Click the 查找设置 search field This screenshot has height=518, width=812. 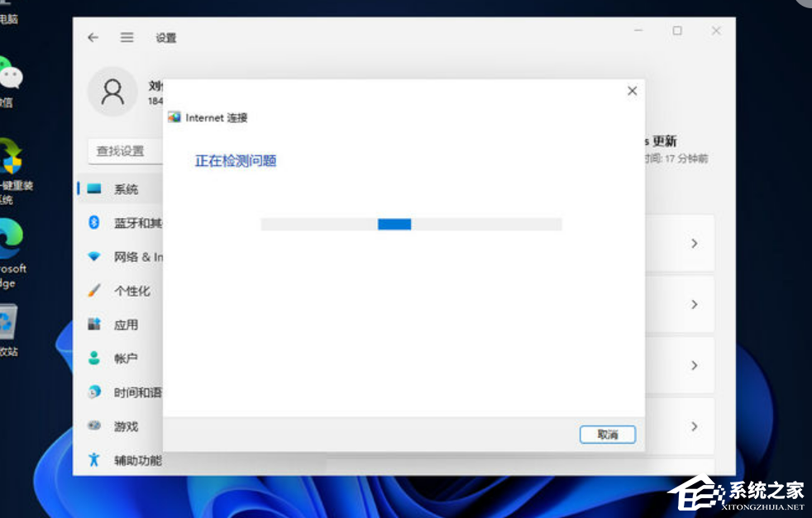coord(124,150)
